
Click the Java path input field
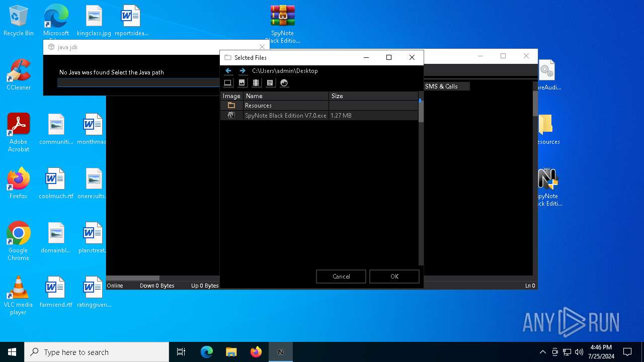click(138, 82)
